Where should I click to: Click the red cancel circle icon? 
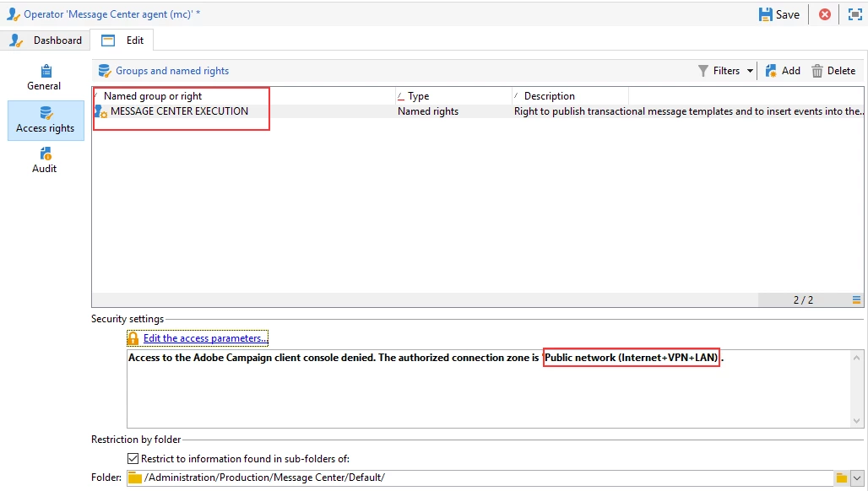[825, 14]
